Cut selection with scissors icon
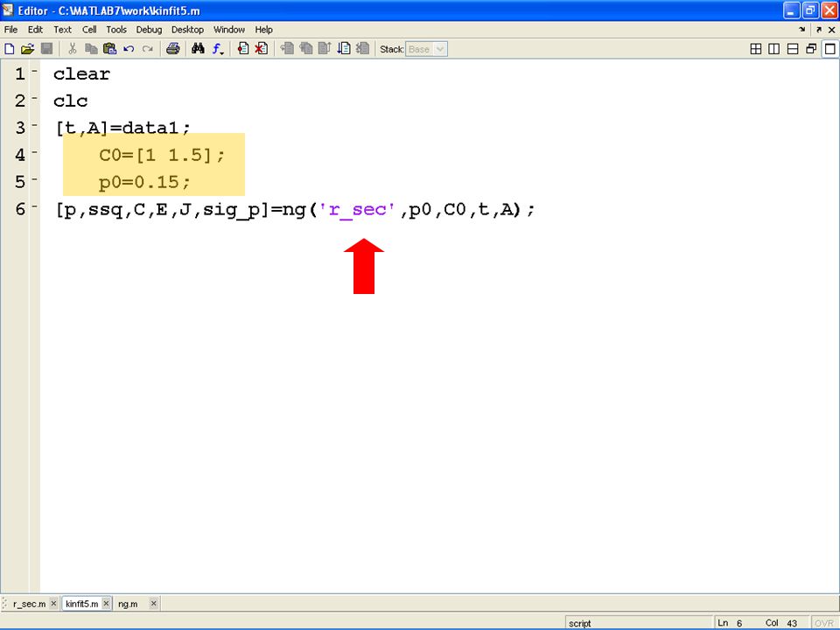The width and height of the screenshot is (840, 630). [73, 49]
